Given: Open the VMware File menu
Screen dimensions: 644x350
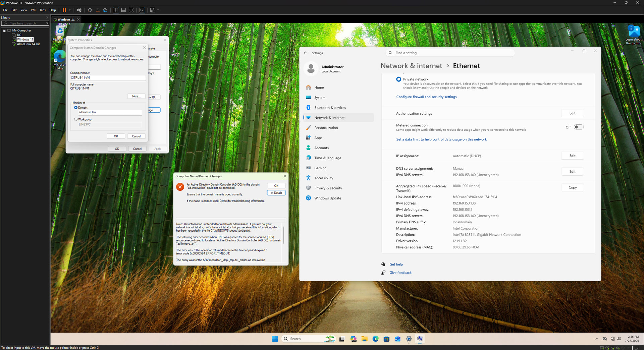Looking at the screenshot, I should pyautogui.click(x=5, y=10).
